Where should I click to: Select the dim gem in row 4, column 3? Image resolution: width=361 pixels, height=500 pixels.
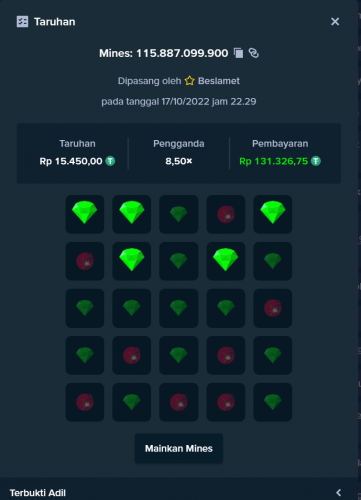coord(179,355)
